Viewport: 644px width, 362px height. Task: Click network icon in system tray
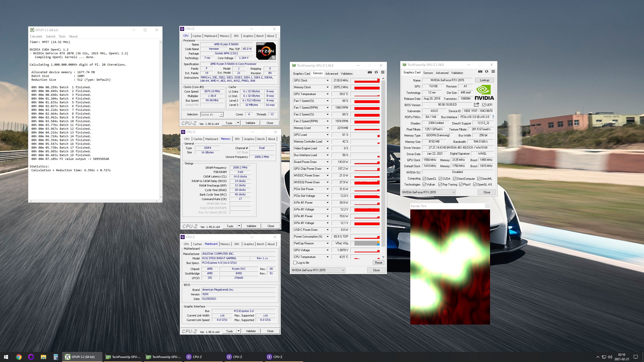pyautogui.click(x=604, y=357)
